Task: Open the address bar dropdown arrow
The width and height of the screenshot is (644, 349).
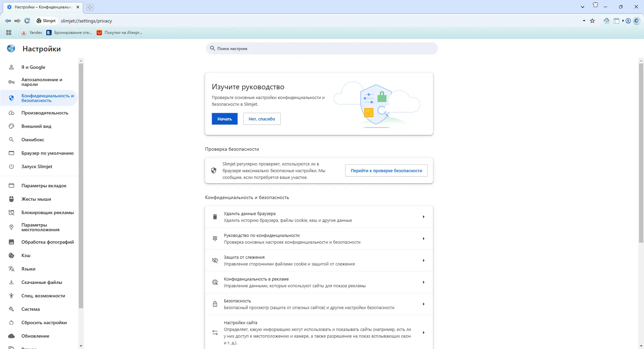Action: click(x=583, y=21)
